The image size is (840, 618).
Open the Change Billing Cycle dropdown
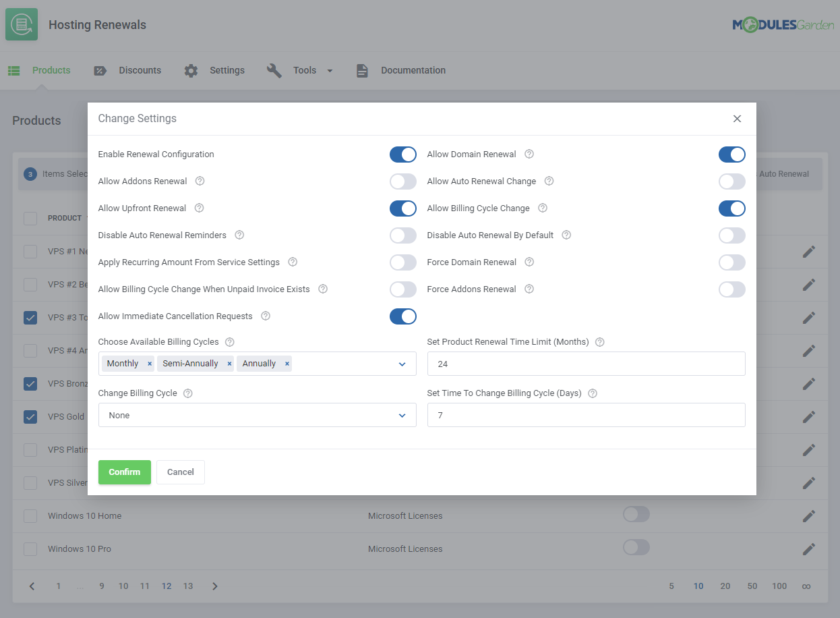click(257, 415)
